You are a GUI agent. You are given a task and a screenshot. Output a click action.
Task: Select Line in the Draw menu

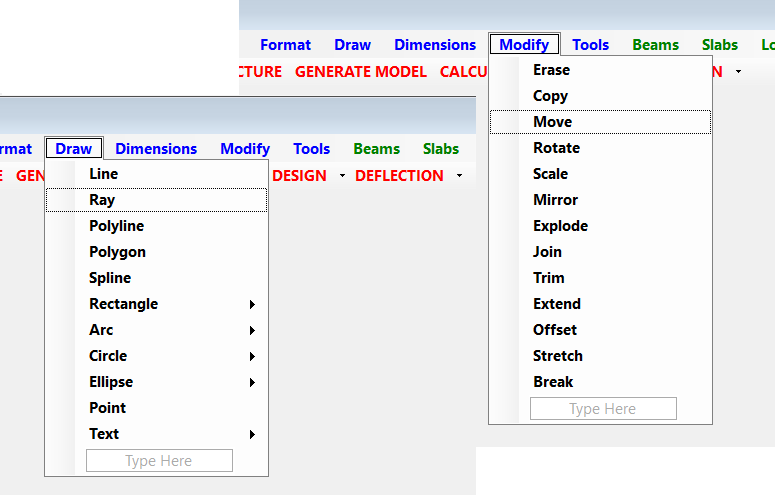156,174
